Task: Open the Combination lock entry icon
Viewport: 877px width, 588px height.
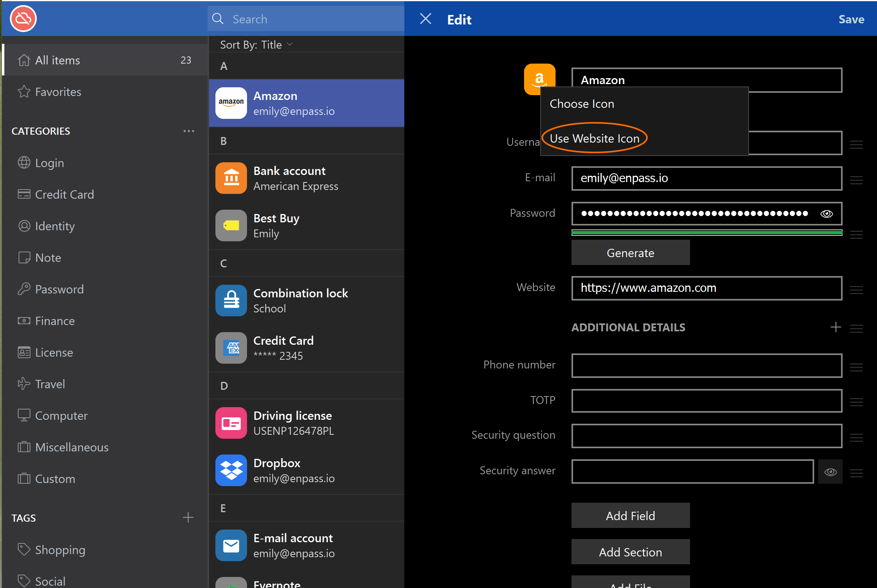Action: 231,301
